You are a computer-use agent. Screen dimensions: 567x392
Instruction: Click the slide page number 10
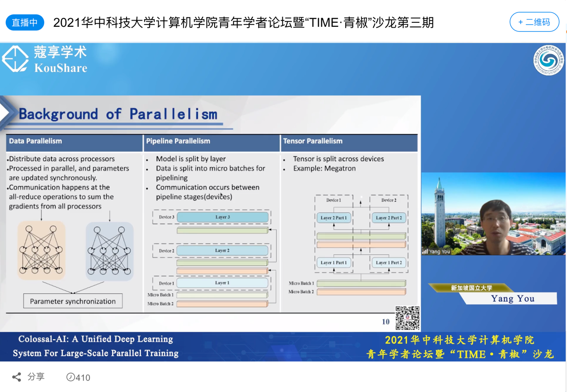pos(385,322)
